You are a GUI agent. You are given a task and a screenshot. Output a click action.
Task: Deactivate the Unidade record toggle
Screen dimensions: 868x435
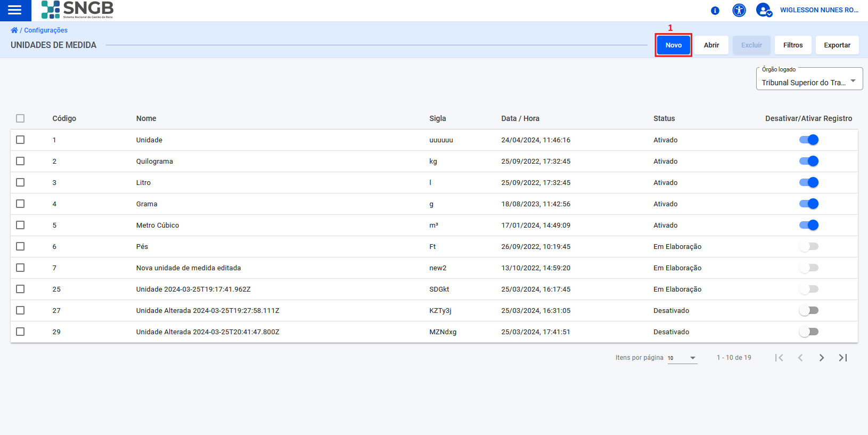tap(809, 140)
